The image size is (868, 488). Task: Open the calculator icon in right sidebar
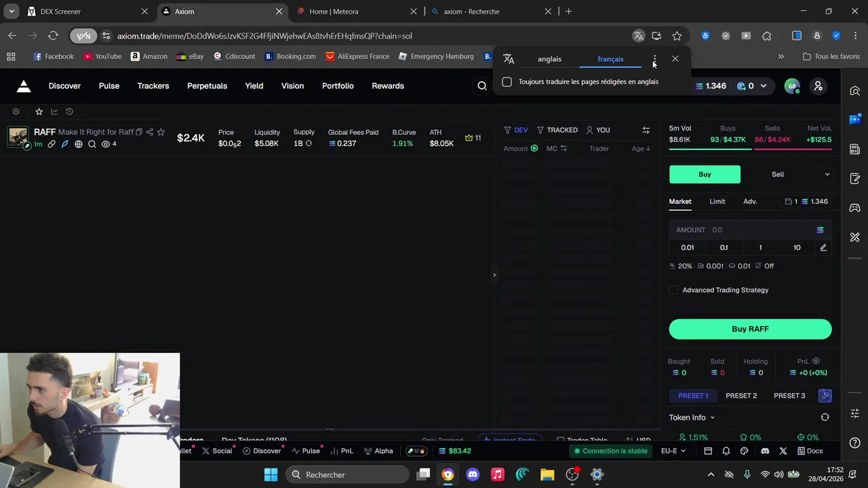tap(854, 149)
